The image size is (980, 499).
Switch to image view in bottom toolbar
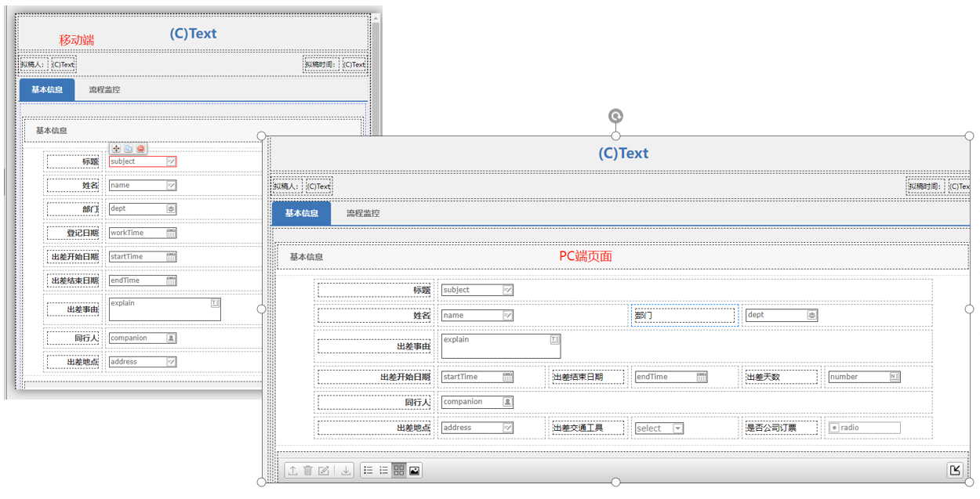415,470
